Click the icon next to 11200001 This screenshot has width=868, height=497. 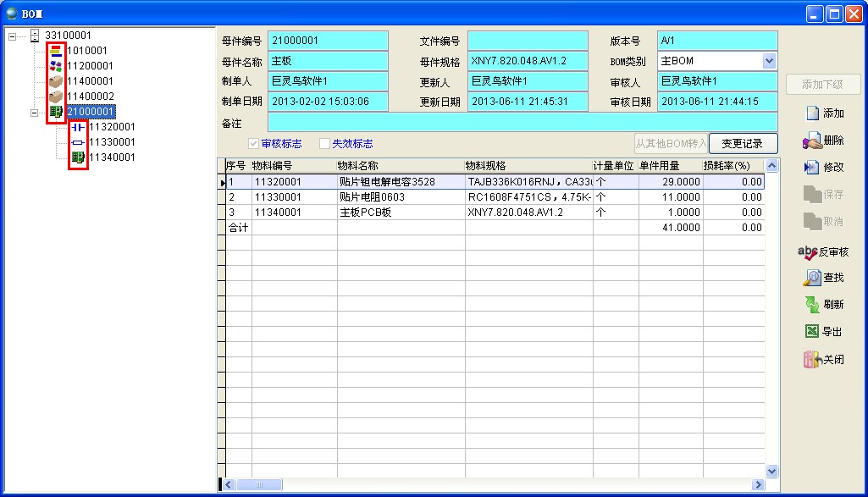click(56, 66)
